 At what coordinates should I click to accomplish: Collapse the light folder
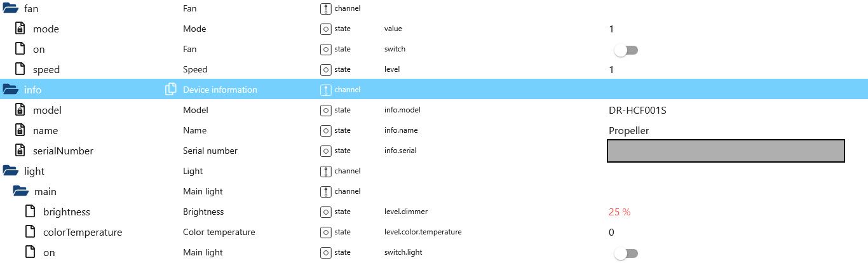(10, 171)
